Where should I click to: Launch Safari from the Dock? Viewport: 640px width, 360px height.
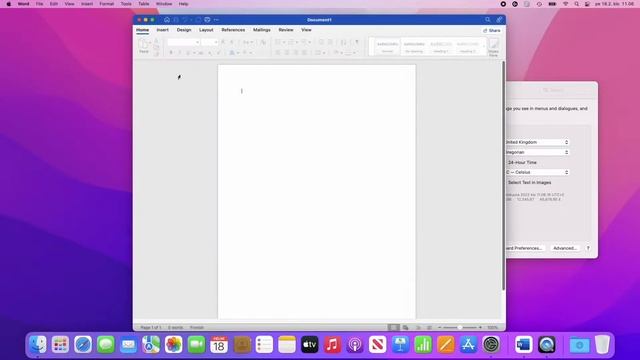point(83,344)
